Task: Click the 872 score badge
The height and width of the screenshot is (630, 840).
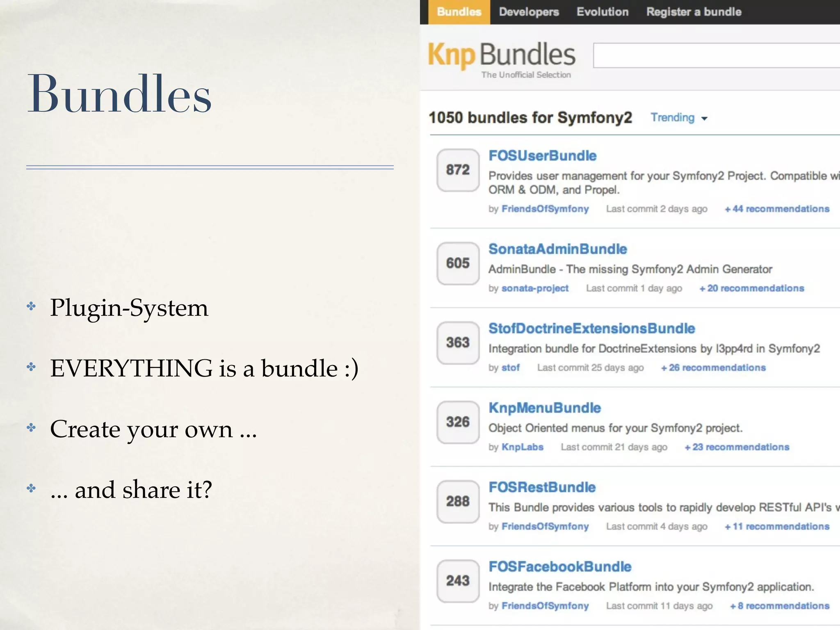Action: point(458,170)
